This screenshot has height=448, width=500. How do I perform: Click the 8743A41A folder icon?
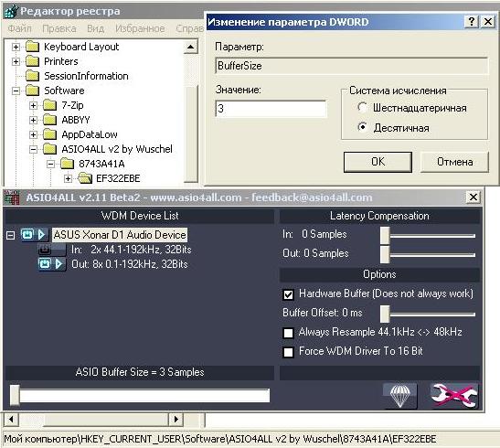tap(67, 164)
